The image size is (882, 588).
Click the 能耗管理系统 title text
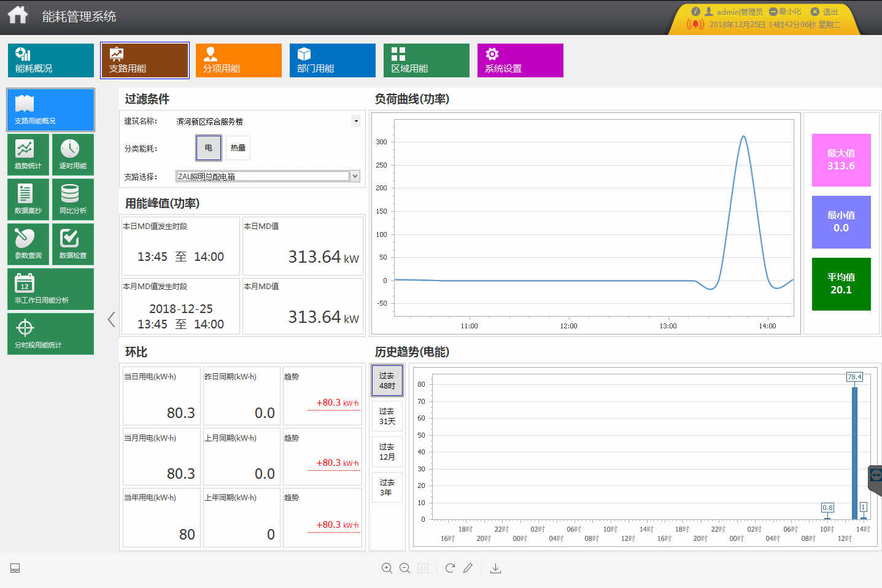[79, 17]
